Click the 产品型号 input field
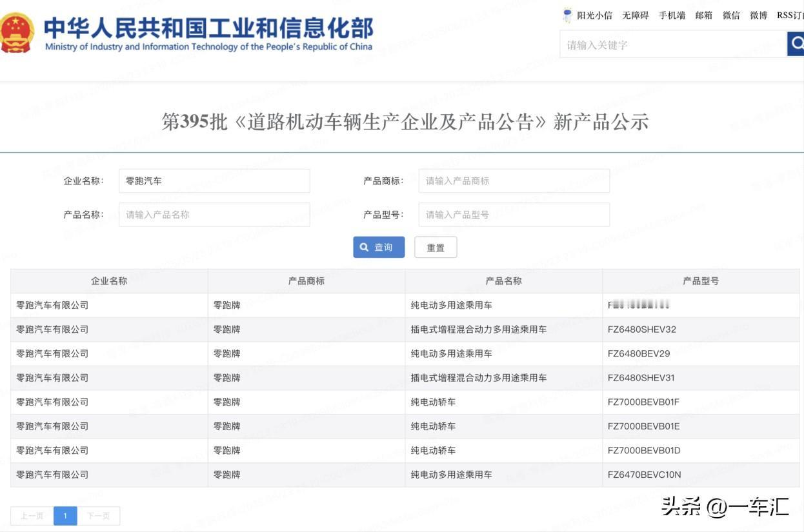804x532 pixels. [514, 215]
